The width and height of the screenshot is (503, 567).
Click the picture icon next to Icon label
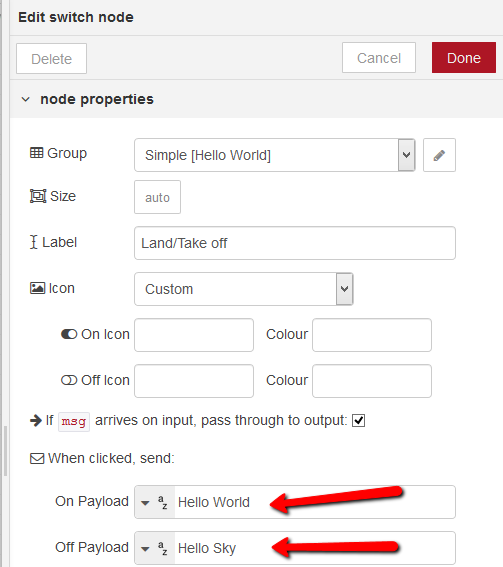pos(38,288)
